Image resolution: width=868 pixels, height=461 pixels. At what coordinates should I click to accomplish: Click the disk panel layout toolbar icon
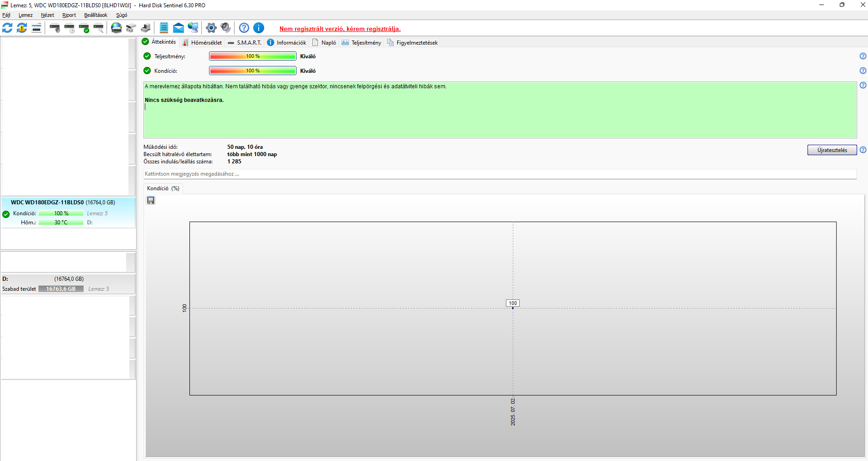pos(36,28)
